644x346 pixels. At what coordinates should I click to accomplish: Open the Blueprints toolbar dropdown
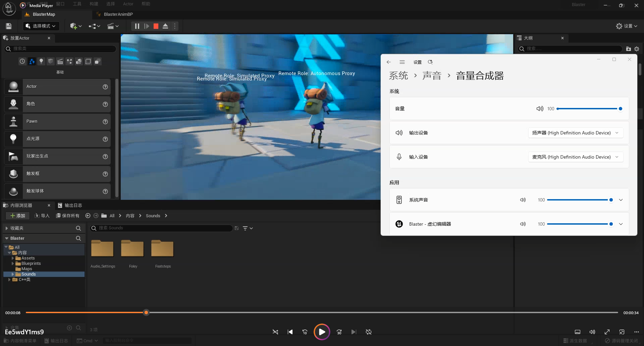point(95,26)
